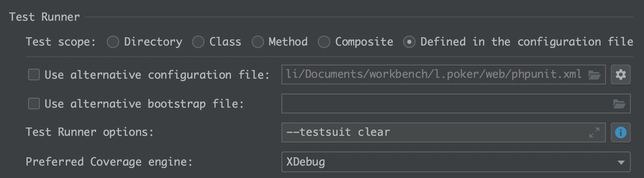Browse for alternative configuration file folder icon
644x178 pixels.
tap(594, 75)
